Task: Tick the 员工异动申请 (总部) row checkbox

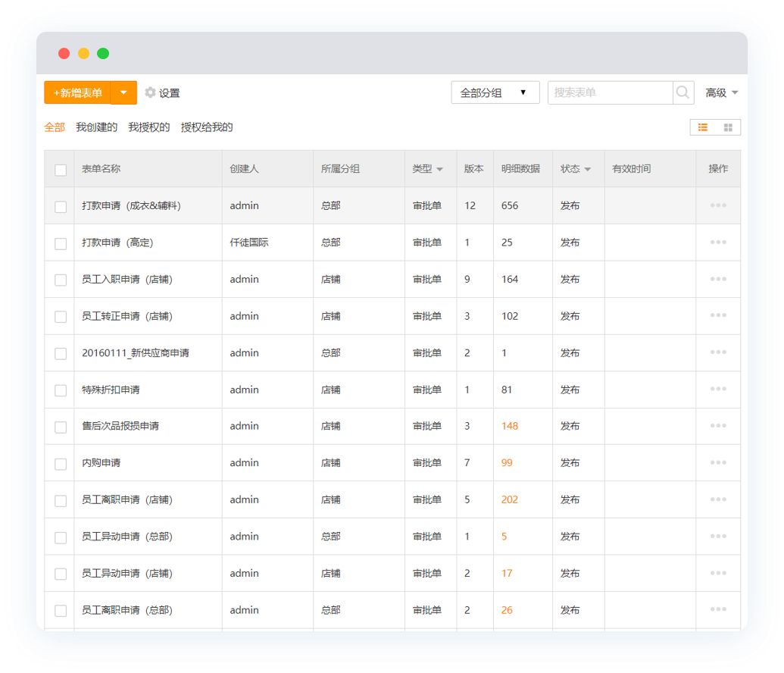Action: pos(61,537)
